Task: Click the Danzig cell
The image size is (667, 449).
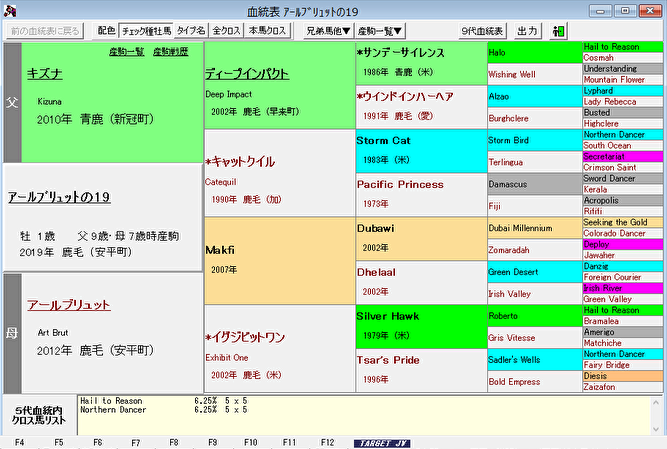Action: (x=623, y=266)
